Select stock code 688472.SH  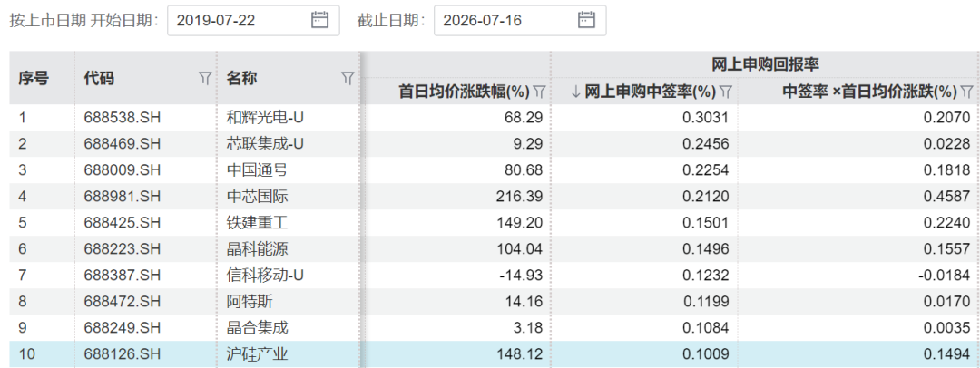(x=122, y=301)
